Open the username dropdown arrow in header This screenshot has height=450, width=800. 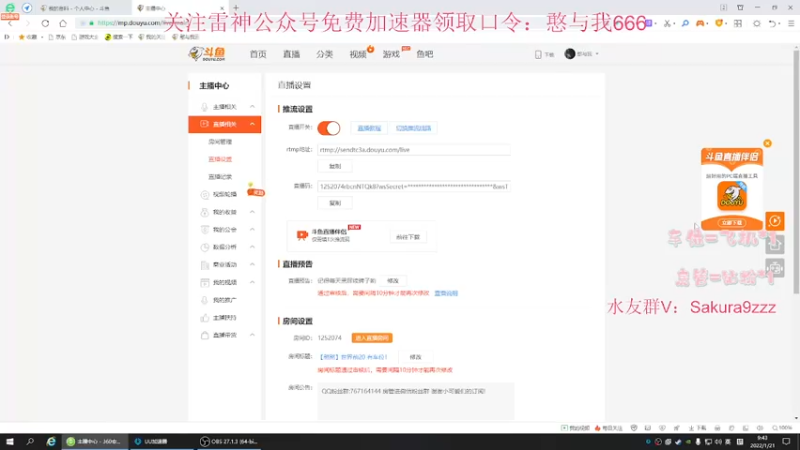point(597,54)
